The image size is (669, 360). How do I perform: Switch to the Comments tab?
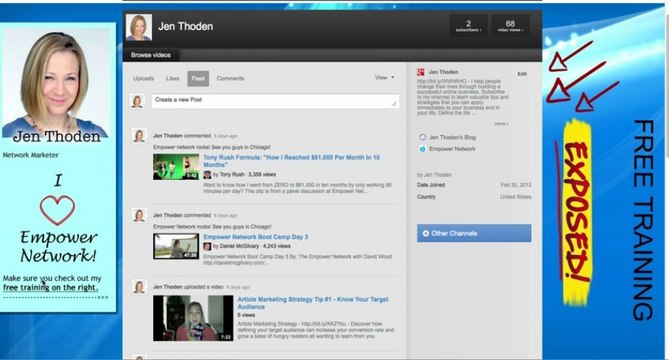tap(230, 78)
